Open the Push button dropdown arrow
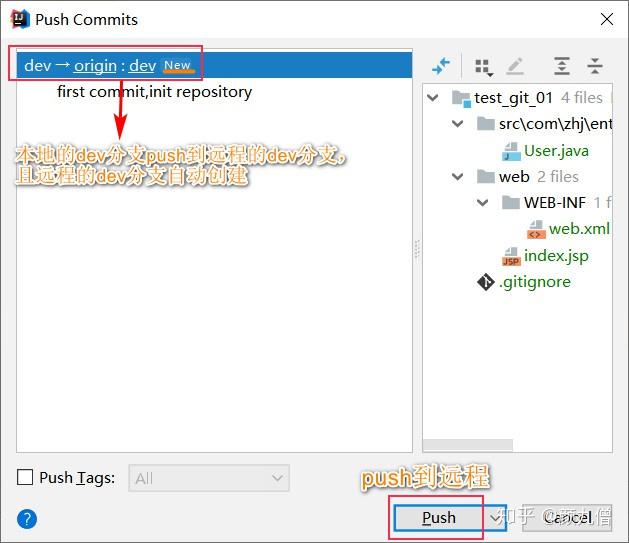This screenshot has height=543, width=629. 495,518
